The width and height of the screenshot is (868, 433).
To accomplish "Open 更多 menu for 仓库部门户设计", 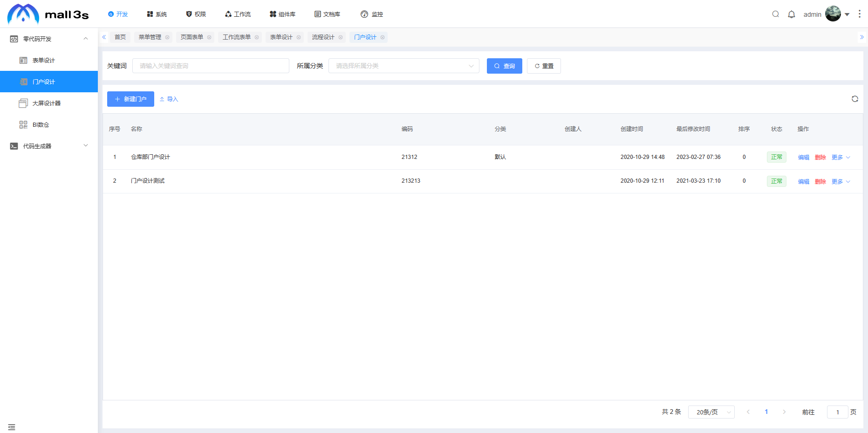I will [x=841, y=158].
